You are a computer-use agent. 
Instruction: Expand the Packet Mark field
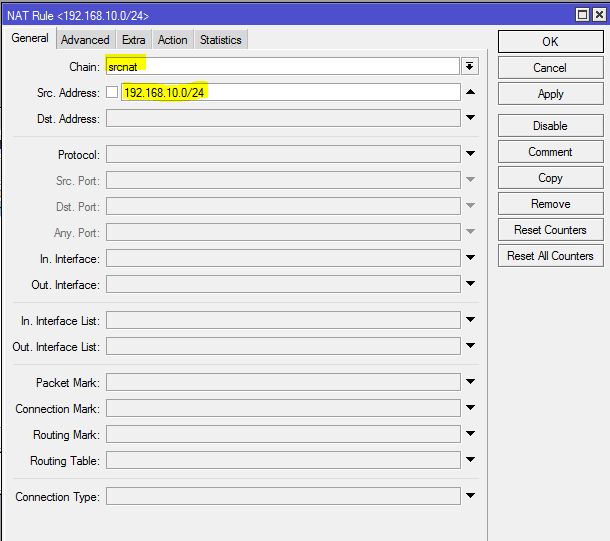[x=470, y=382]
